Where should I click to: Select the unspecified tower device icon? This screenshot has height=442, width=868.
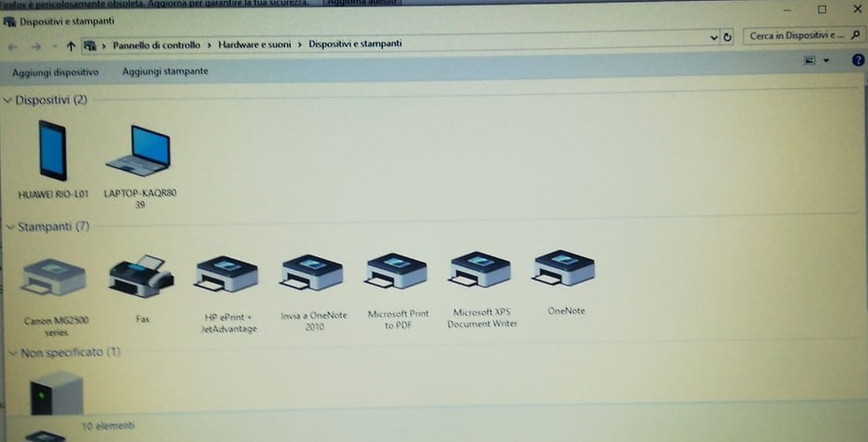[x=57, y=393]
